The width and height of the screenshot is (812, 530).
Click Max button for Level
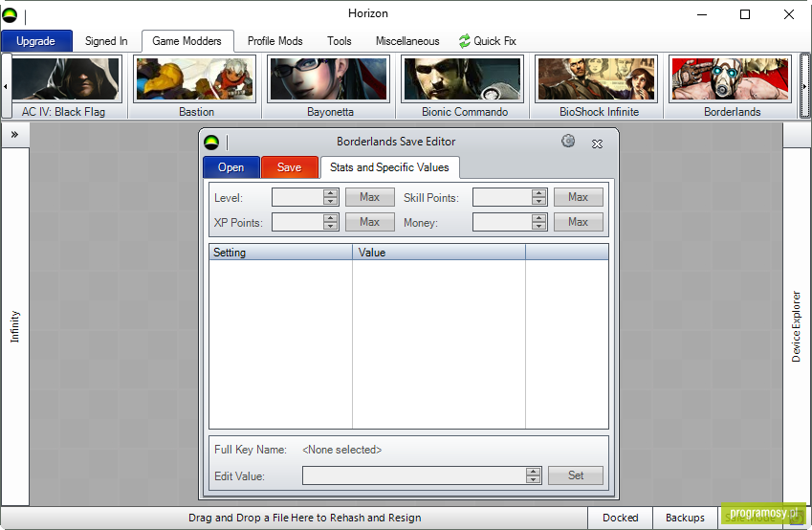pos(370,197)
